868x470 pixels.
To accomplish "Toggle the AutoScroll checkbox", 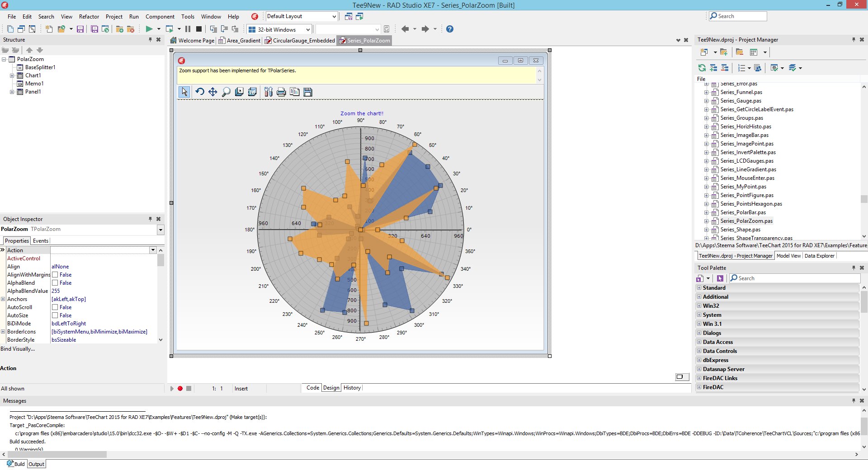I will [x=55, y=307].
